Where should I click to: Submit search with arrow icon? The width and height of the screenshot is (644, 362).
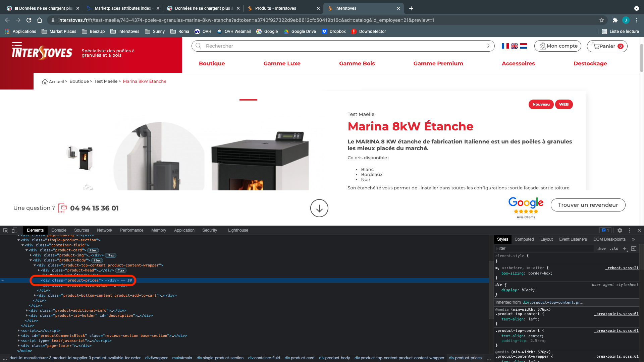488,46
